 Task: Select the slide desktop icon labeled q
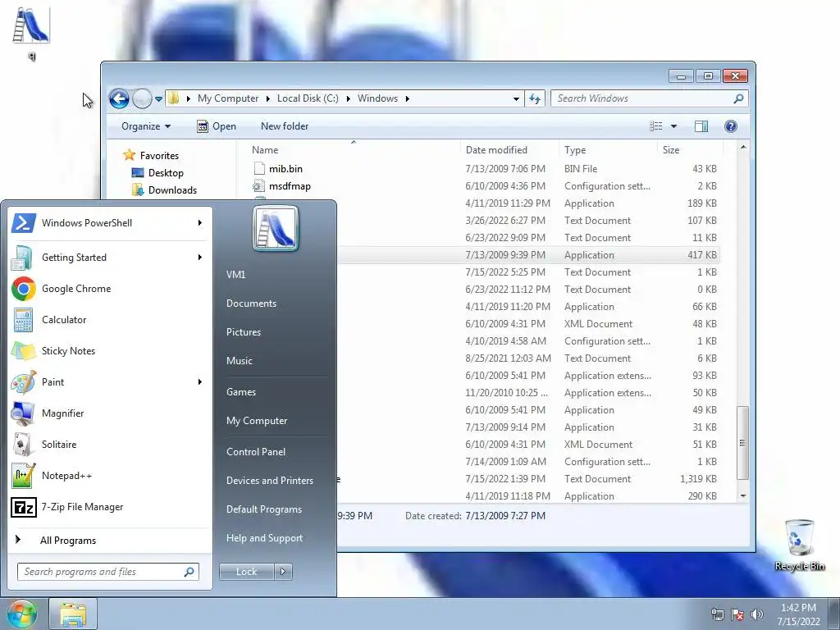pyautogui.click(x=31, y=33)
